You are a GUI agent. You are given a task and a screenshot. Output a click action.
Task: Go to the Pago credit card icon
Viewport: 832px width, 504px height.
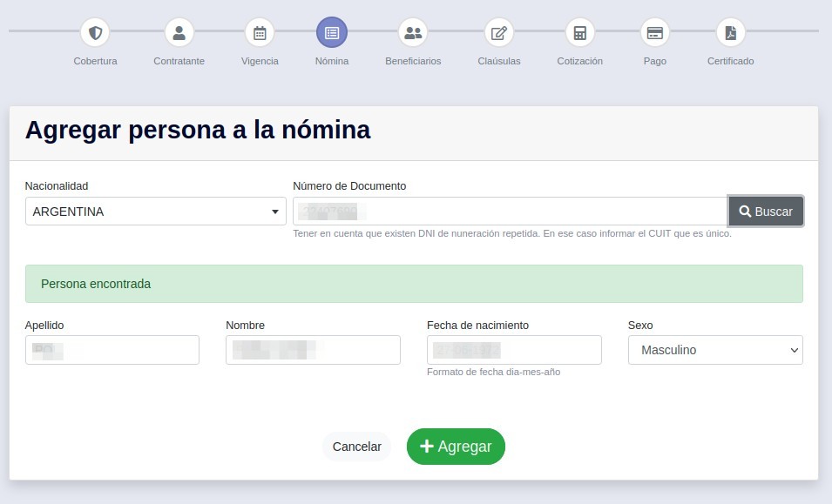(x=655, y=33)
